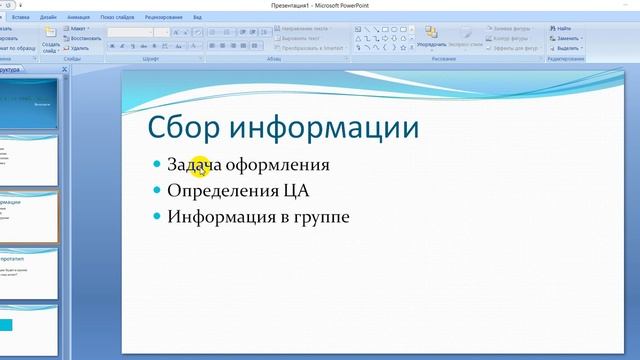Click the Decrease Font Size icon

(186, 32)
